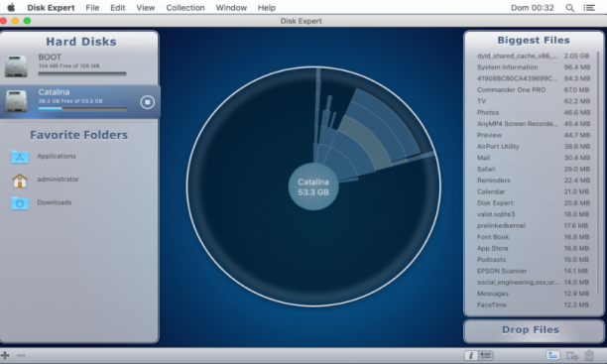Screen dimensions: 607x364
Task: Select Safari in Biggest Files
Action: point(534,170)
